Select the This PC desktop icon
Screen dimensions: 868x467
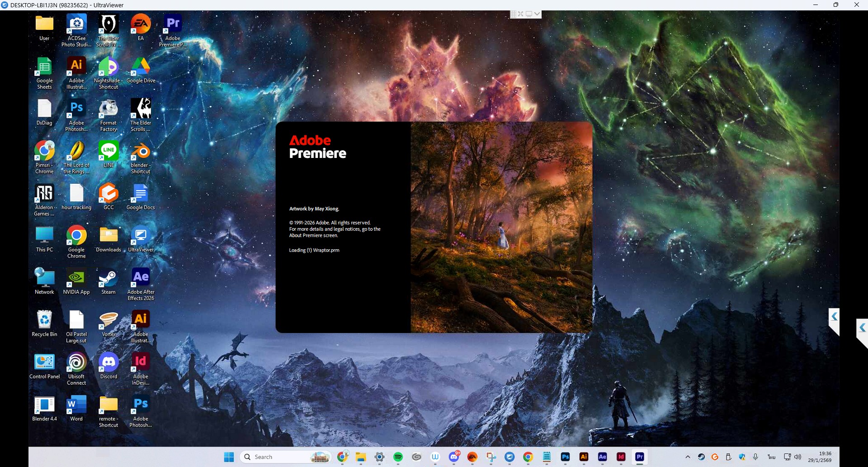tap(44, 239)
